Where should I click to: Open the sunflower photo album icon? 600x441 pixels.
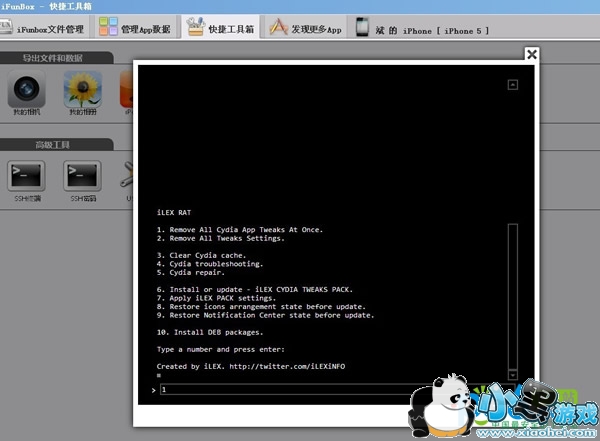(83, 89)
